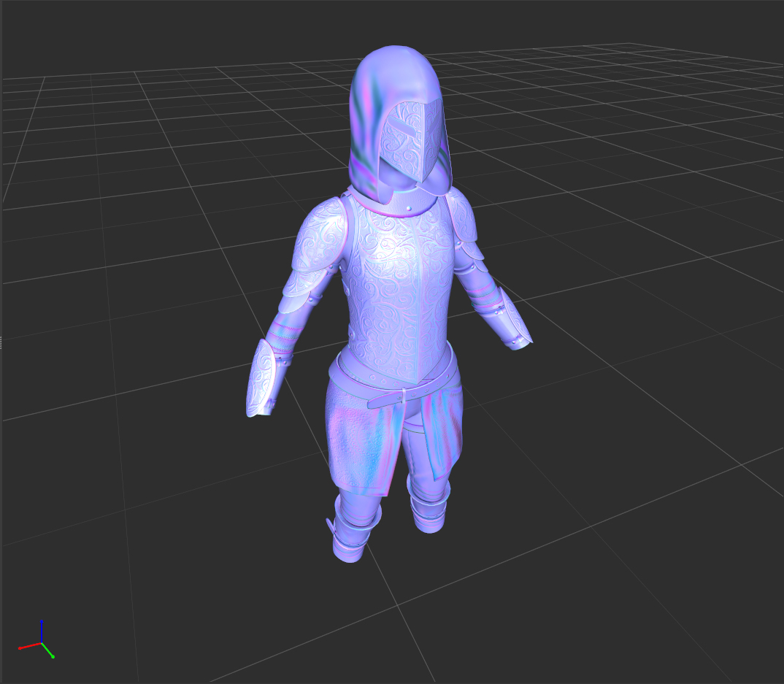Viewport: 784px width, 684px height.
Task: Click the blue Z axis on the gizmo
Action: pos(42,631)
